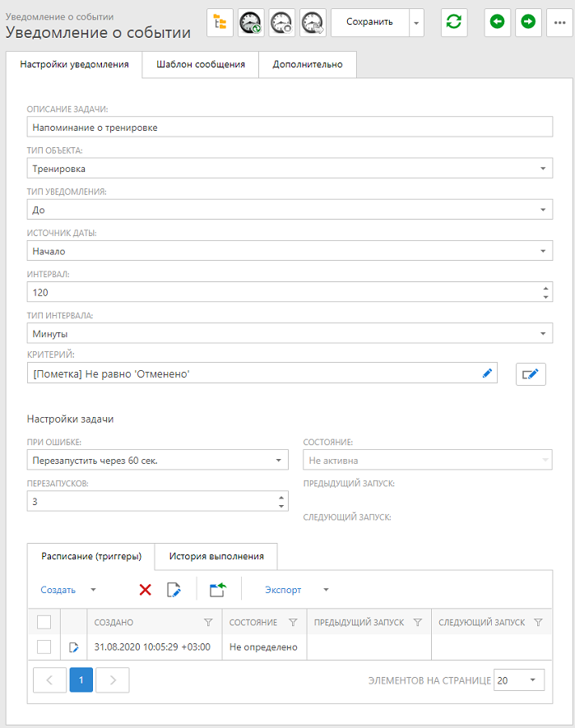
Task: Increase the ПЕРЕЗАПУСКОВ count with the up arrow
Action: 281,498
